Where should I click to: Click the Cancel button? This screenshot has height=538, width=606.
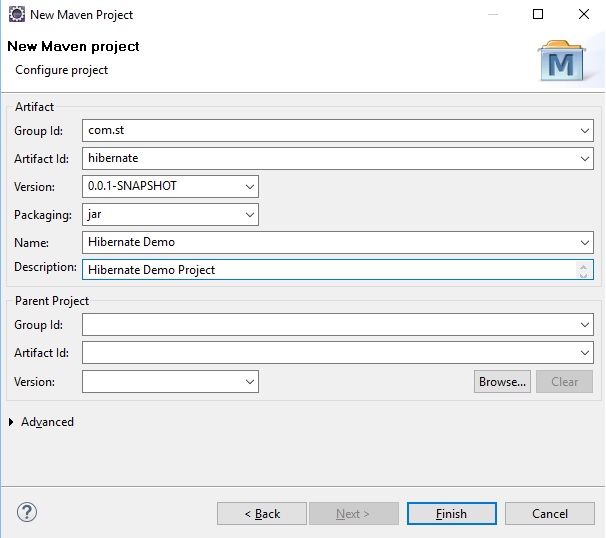[x=550, y=514]
